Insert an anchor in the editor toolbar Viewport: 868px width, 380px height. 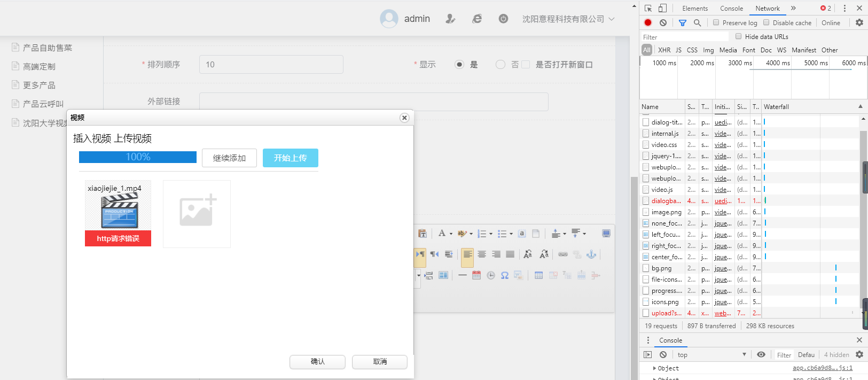click(591, 254)
